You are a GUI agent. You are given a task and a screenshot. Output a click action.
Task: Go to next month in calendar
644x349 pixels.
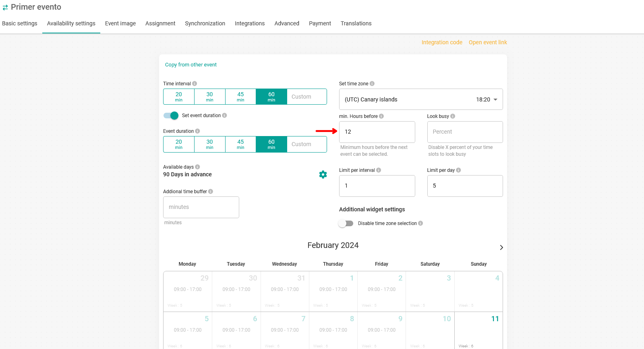coord(501,248)
